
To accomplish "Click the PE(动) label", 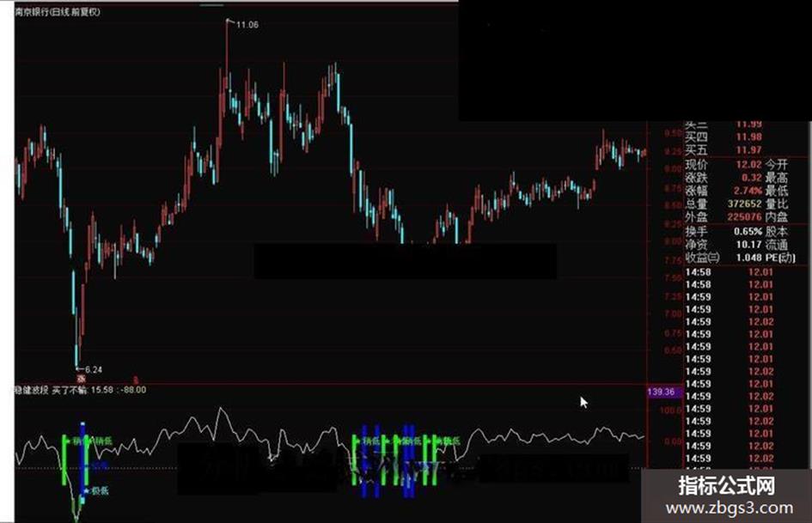I will click(x=780, y=257).
